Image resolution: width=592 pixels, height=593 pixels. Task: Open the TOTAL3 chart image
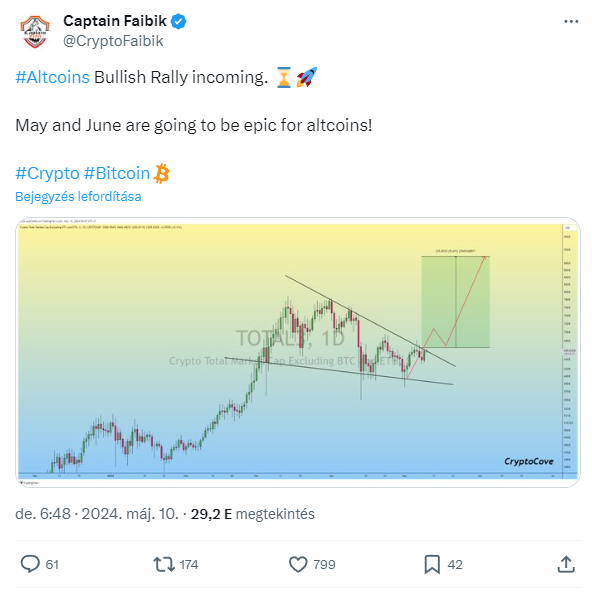point(298,352)
